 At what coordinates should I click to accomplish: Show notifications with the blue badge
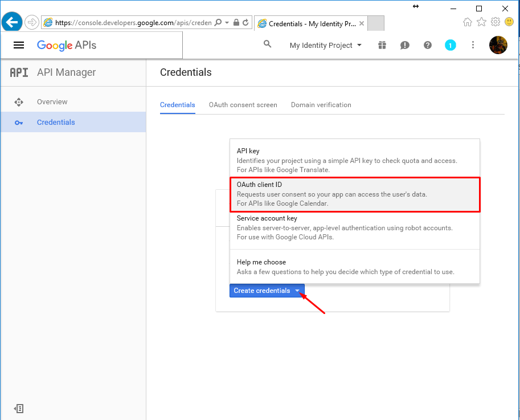(450, 45)
